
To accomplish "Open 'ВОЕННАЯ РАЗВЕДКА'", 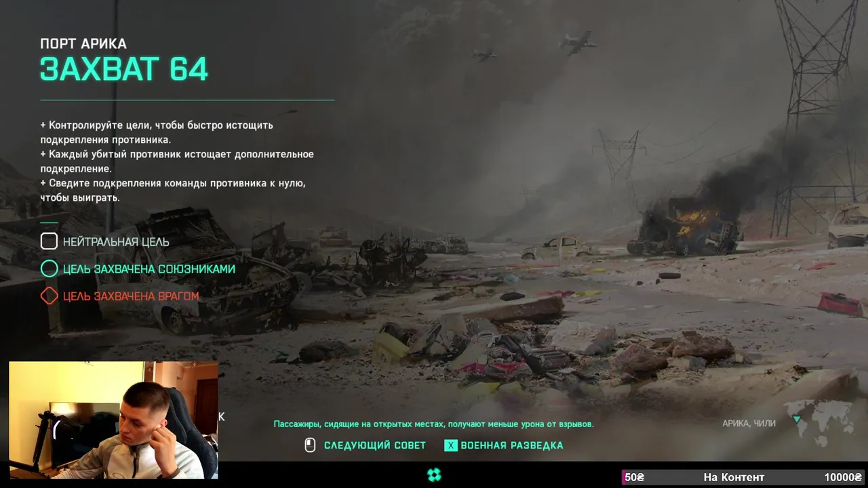I will (512, 445).
